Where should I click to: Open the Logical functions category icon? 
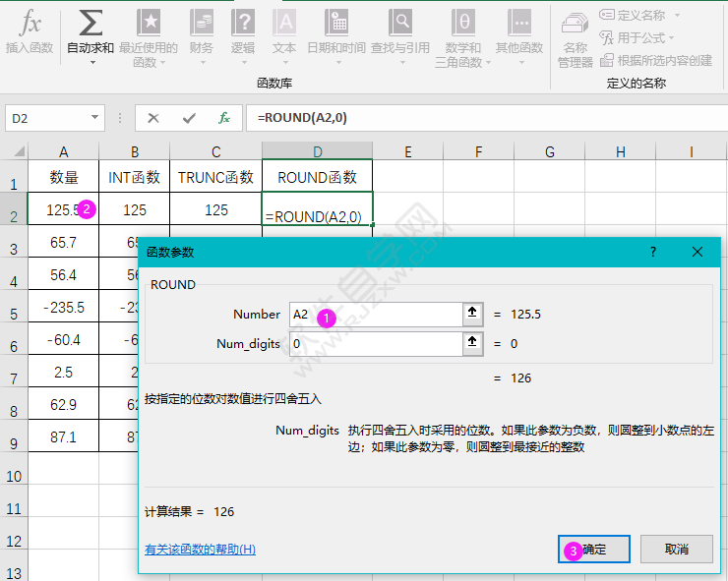[242, 23]
